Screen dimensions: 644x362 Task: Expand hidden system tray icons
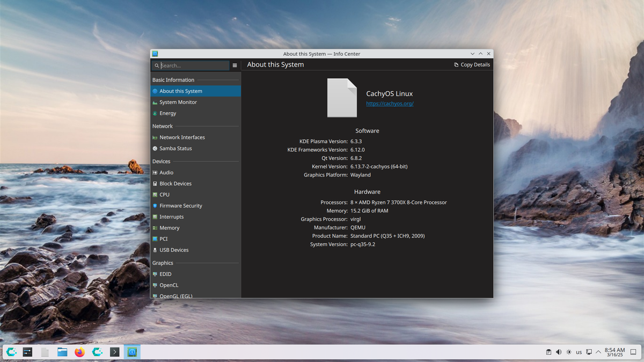tap(598, 352)
